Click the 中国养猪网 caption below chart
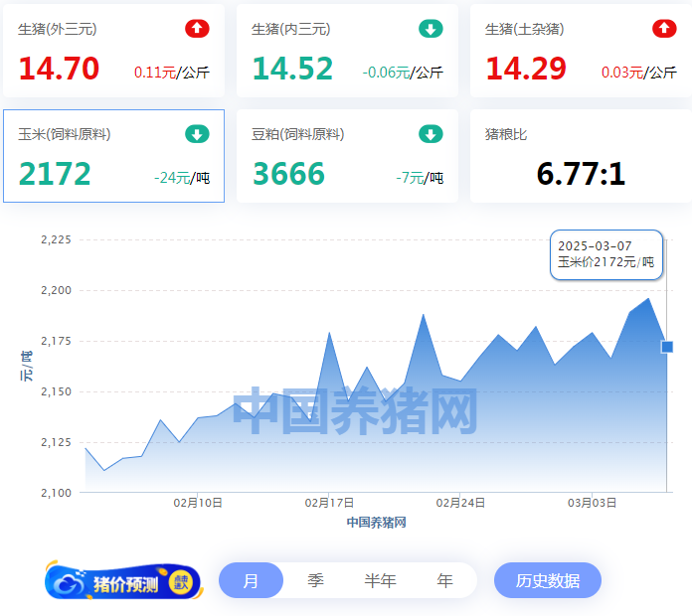This screenshot has width=692, height=616. click(376, 523)
